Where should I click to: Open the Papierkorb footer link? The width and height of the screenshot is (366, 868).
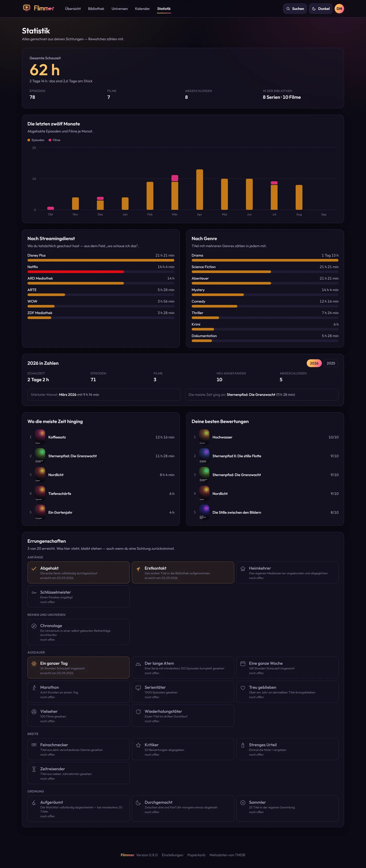[196, 855]
